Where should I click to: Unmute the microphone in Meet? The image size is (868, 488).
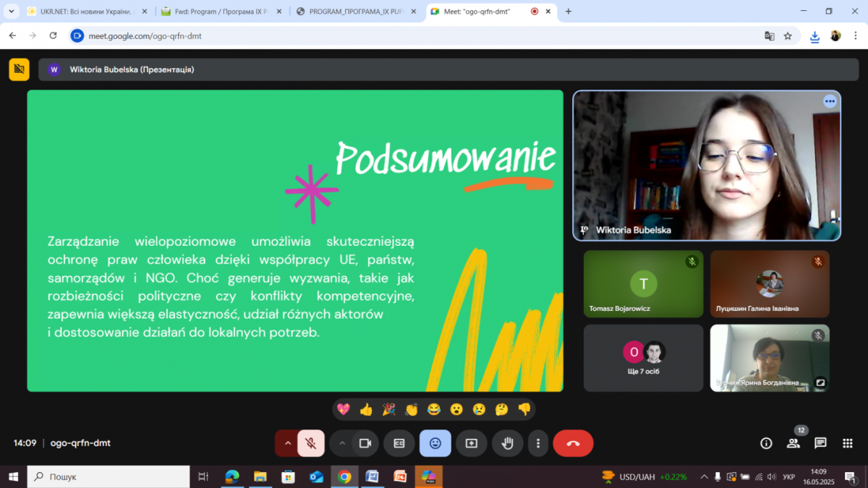coord(310,443)
